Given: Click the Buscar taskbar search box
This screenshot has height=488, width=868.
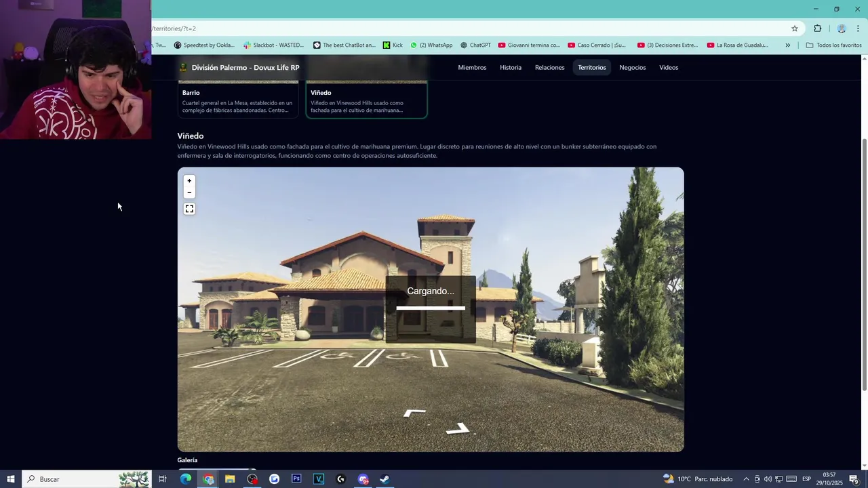Looking at the screenshot, I should click(87, 479).
